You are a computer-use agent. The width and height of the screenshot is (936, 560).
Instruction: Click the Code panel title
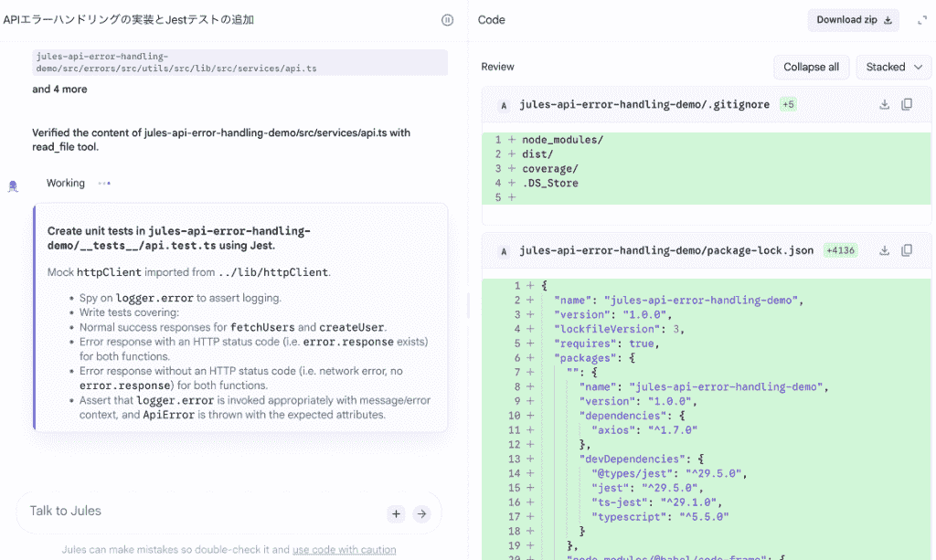491,20
